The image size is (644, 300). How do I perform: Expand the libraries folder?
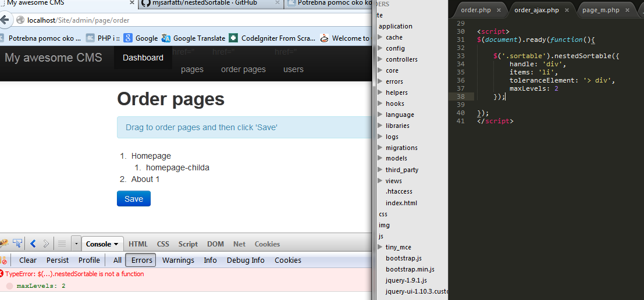tap(379, 126)
